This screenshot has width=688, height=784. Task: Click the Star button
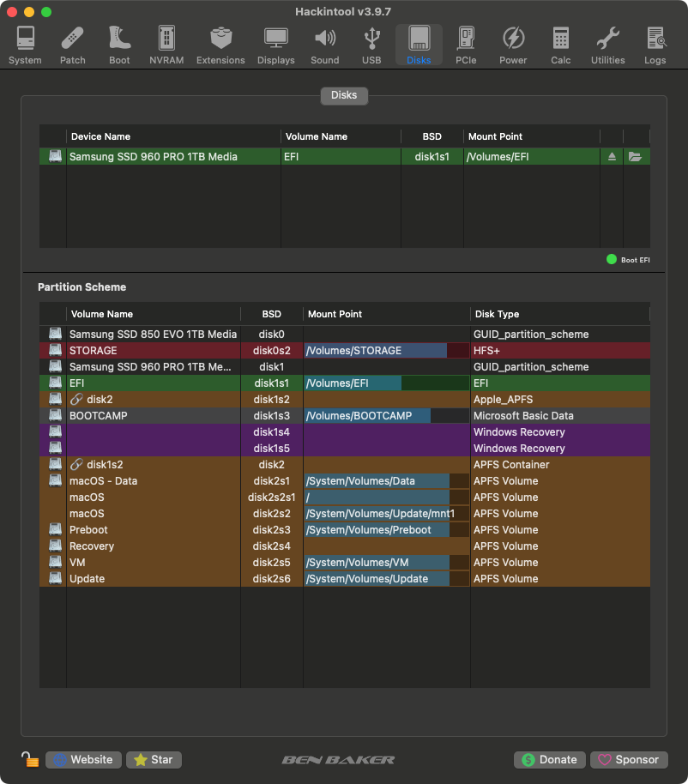[154, 759]
